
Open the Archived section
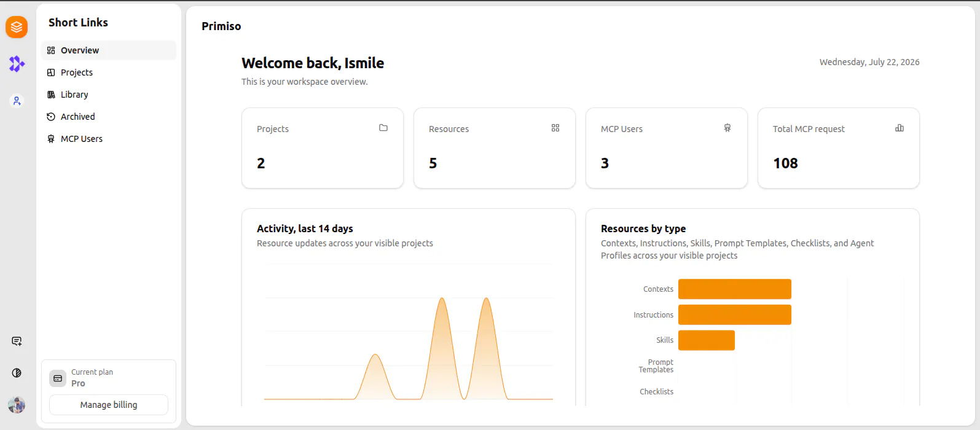pos(109,117)
